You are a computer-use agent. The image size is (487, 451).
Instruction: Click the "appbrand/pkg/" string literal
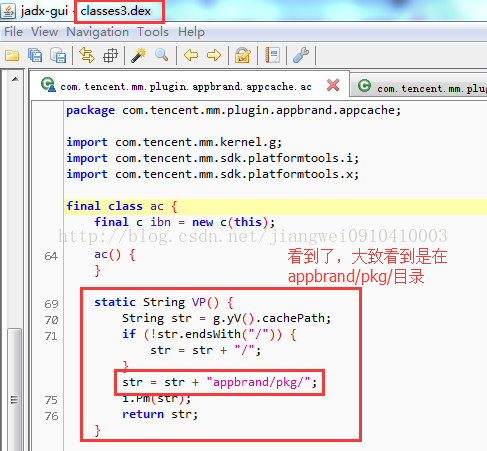tap(258, 382)
